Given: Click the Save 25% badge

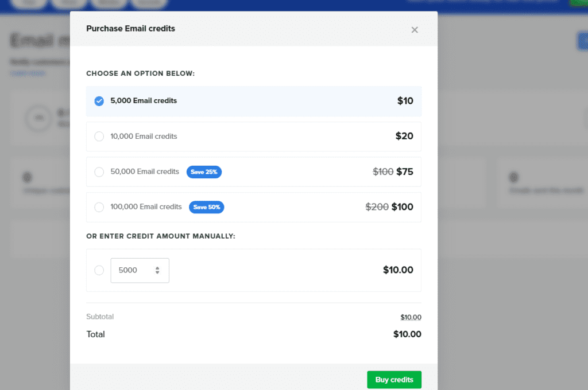Looking at the screenshot, I should (204, 172).
